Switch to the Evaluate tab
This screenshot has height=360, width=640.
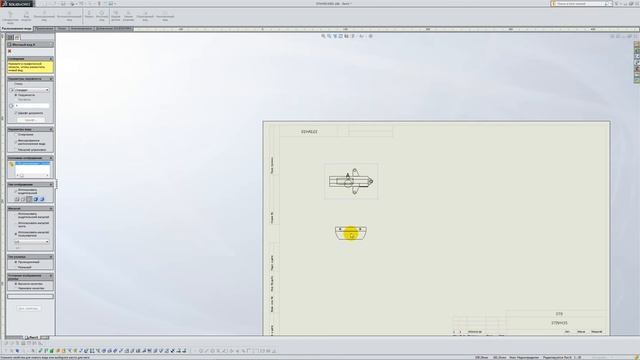point(82,29)
